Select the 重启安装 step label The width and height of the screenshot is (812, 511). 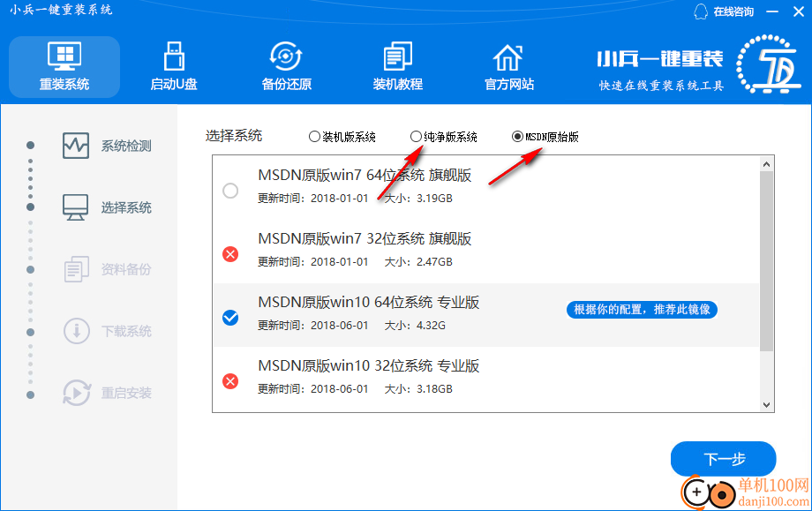click(126, 393)
